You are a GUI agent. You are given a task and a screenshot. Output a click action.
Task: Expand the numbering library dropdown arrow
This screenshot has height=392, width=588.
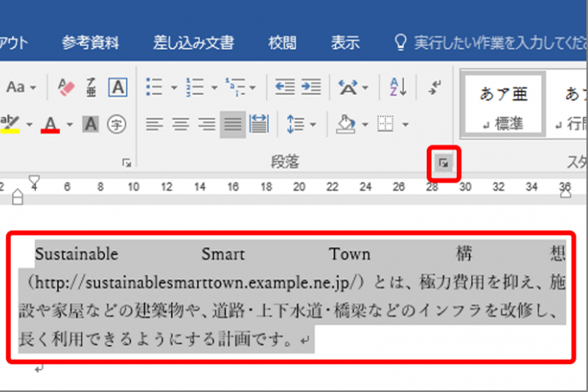[x=214, y=88]
